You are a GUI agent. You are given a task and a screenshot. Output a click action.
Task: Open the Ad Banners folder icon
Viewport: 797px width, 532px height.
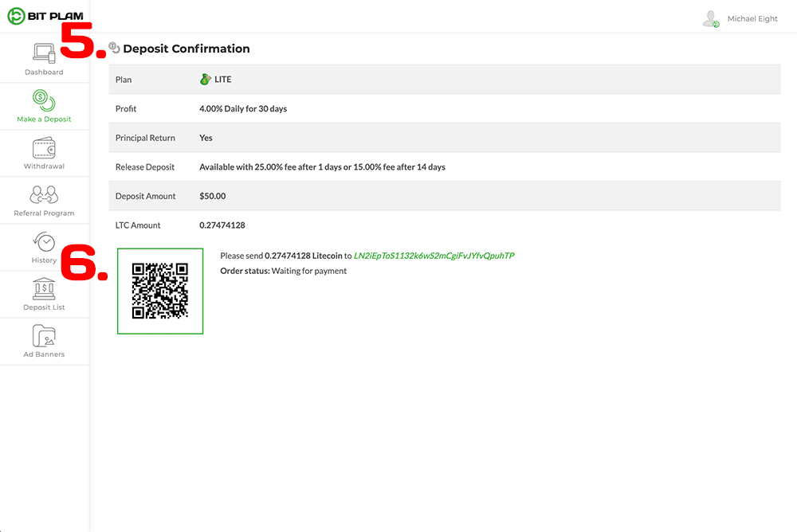tap(44, 336)
